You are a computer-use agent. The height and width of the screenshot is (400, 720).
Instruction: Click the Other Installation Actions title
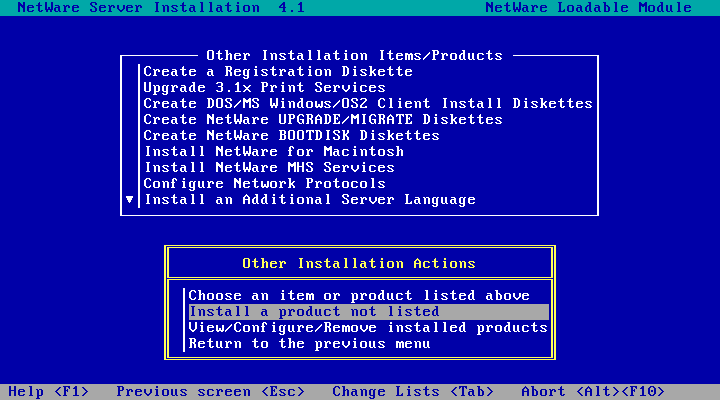pos(359,264)
